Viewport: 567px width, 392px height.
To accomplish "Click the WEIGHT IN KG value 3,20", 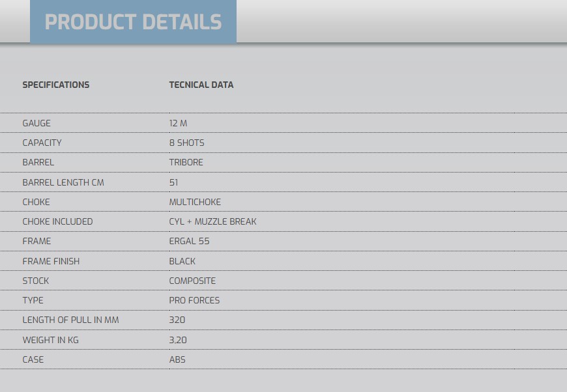I will [178, 340].
